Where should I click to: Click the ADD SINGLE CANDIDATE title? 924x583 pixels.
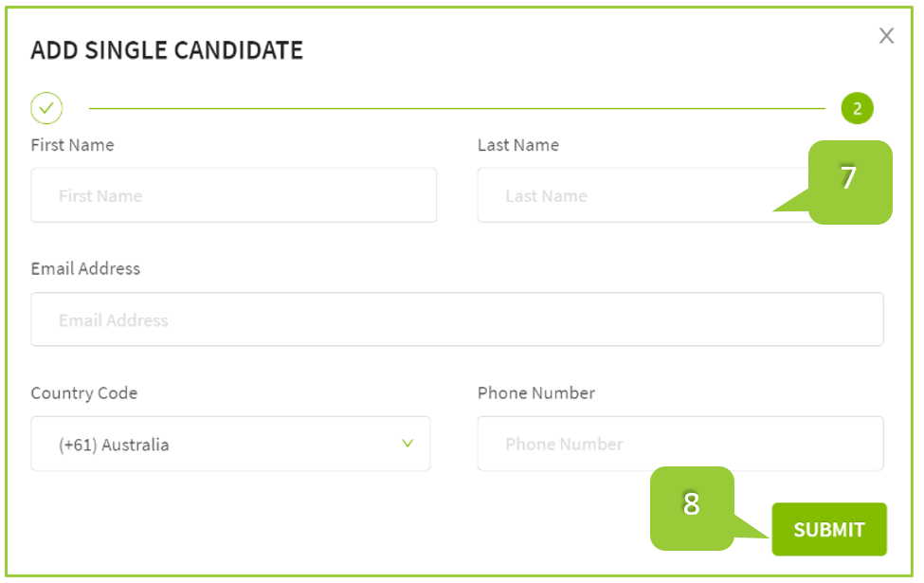168,50
